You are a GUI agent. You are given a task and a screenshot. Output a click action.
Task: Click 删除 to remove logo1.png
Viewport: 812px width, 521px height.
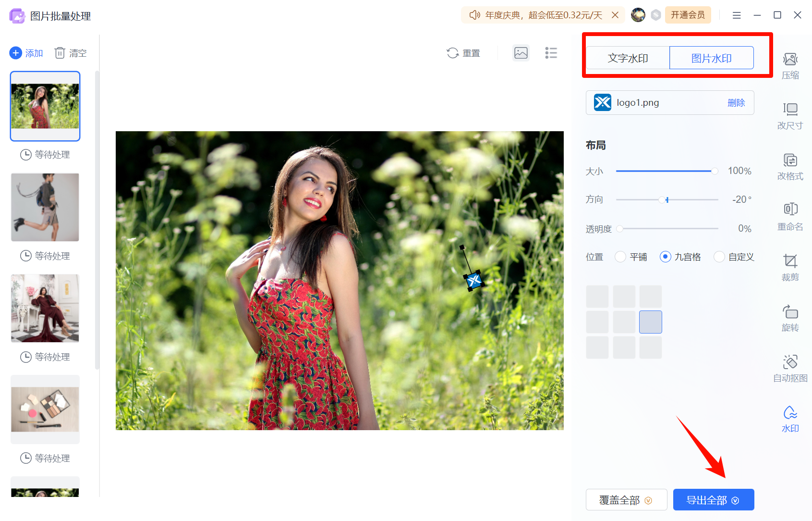click(736, 103)
